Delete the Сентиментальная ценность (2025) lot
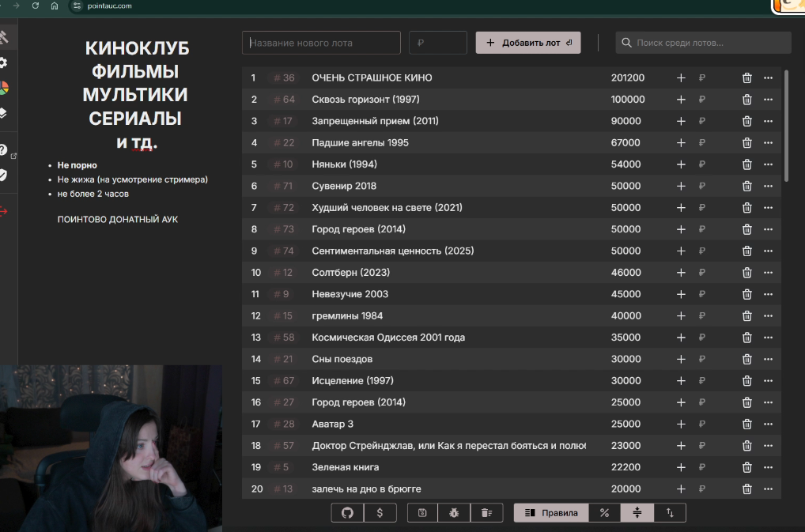Viewport: 805px width, 532px height. 747,251
